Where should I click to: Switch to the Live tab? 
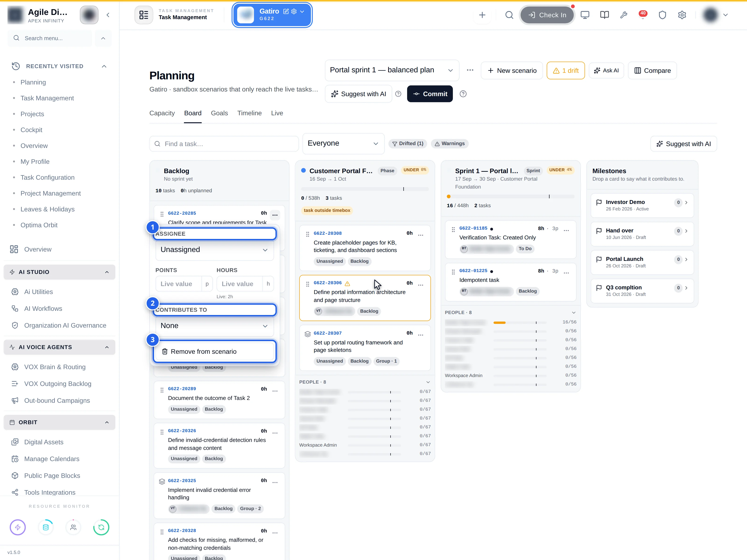(x=277, y=113)
